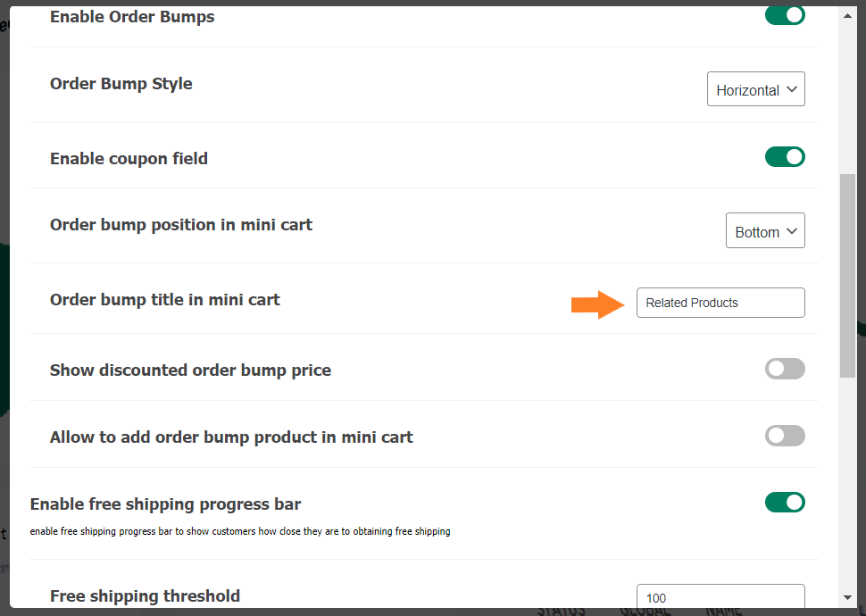Enable Show discounted order bump price
This screenshot has width=866, height=616.
(785, 369)
